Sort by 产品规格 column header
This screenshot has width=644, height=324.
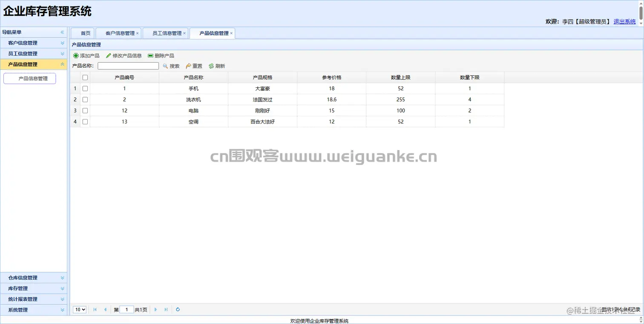262,78
